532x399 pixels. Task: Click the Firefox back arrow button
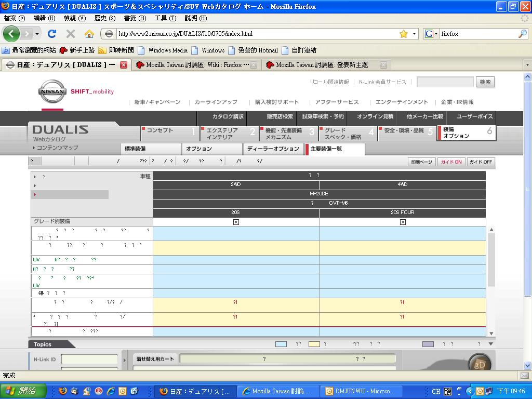[11, 34]
